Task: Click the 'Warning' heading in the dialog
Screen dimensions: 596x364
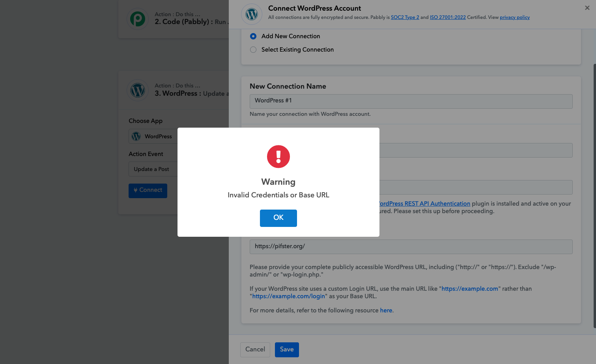Action: click(278, 182)
